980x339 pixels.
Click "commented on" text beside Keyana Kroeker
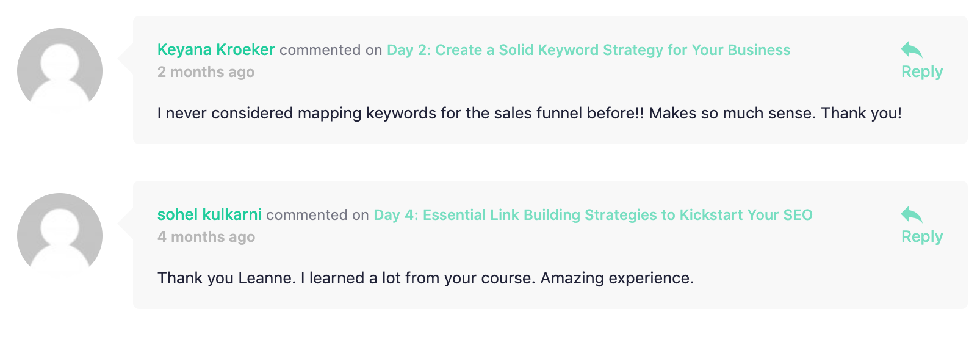[331, 50]
